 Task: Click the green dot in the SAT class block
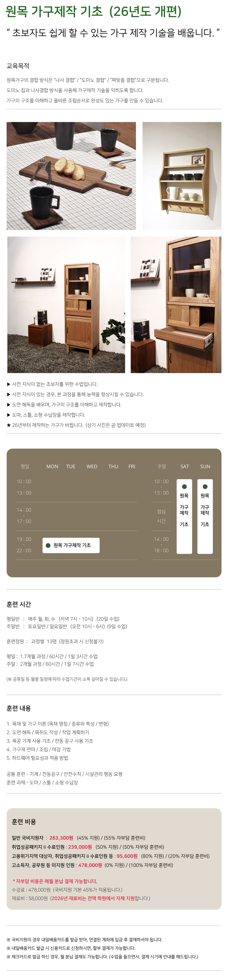[184, 487]
